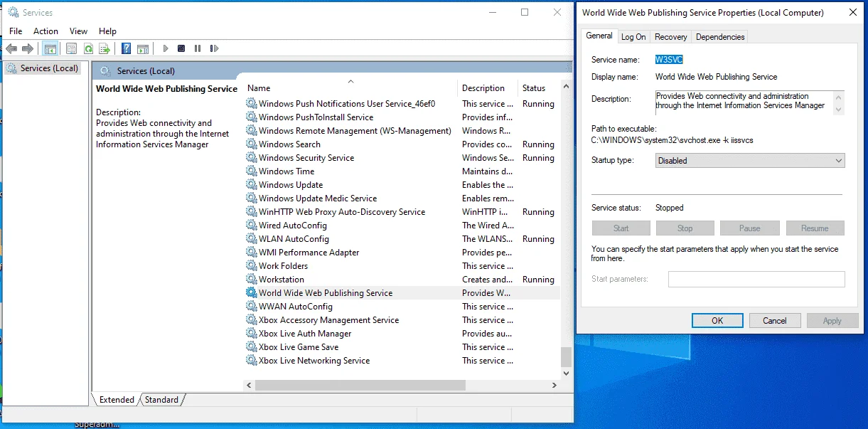Go back using the toolbar Back arrow
The height and width of the screenshot is (429, 868).
coord(11,48)
